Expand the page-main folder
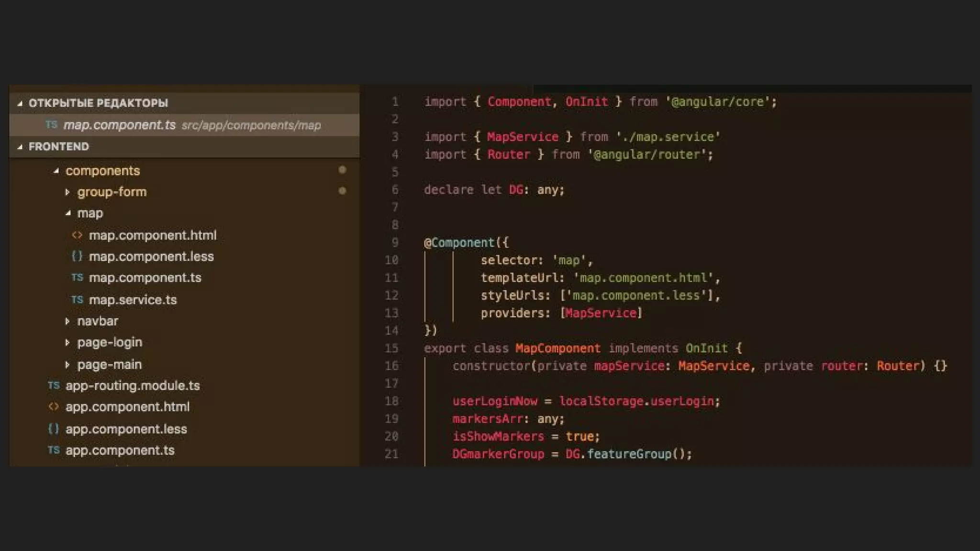This screenshot has height=551, width=980. tap(67, 364)
